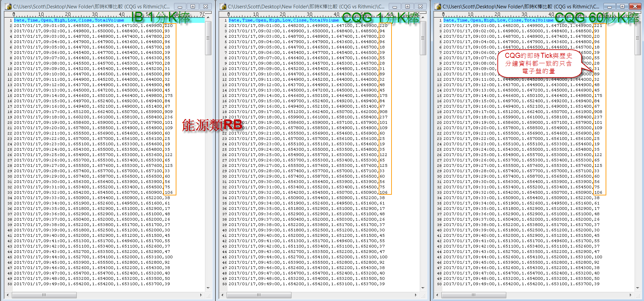The image size is (644, 301).
Task: Click horizontal scrollbar thumb in middle window
Action: 259,295
